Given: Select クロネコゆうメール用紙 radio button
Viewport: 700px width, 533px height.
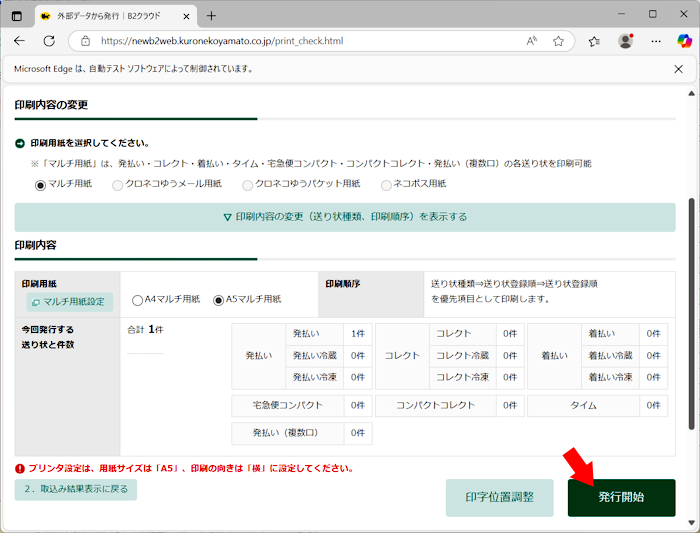Looking at the screenshot, I should 117,185.
